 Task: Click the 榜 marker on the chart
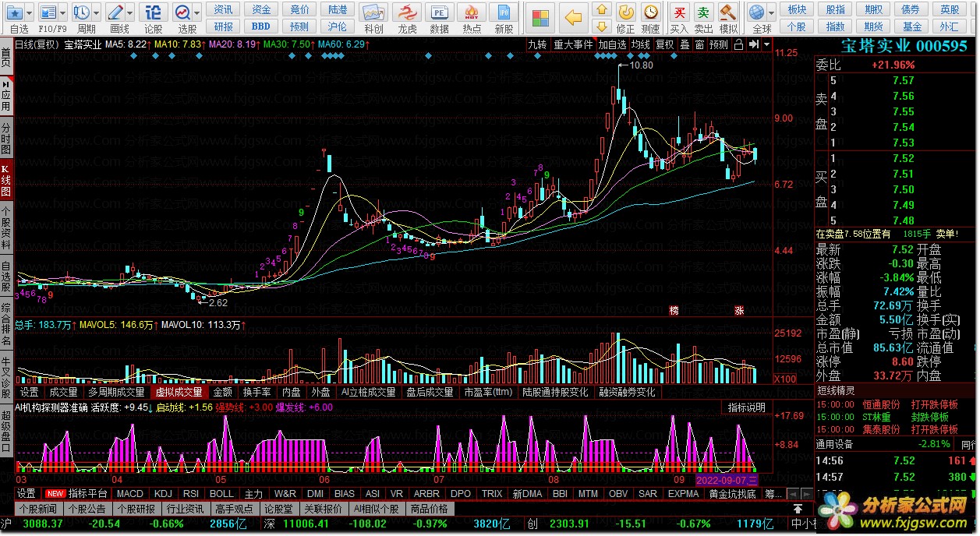(674, 310)
